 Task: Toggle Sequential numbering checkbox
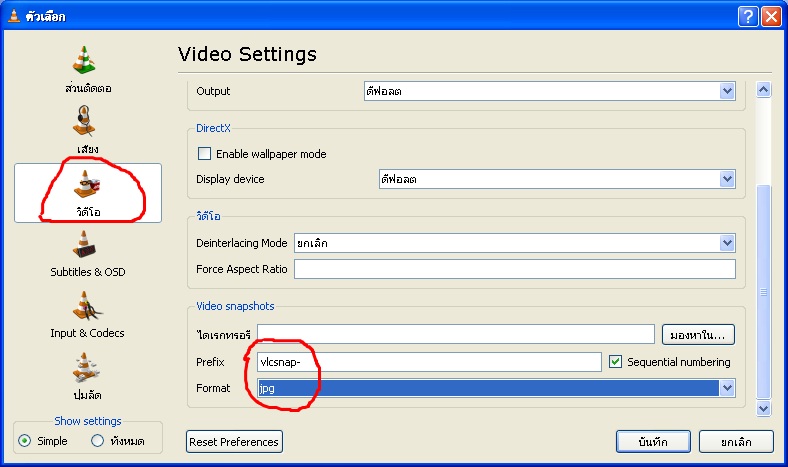(615, 361)
